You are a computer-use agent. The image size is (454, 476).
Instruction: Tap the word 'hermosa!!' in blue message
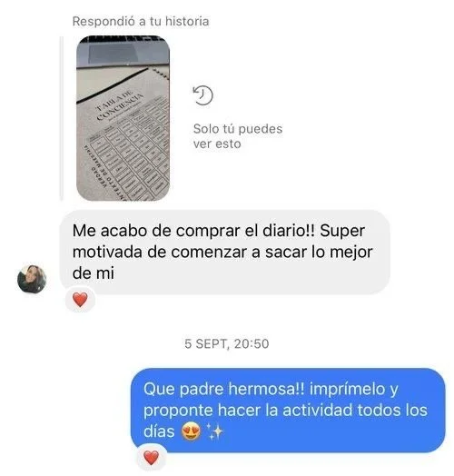click(266, 389)
